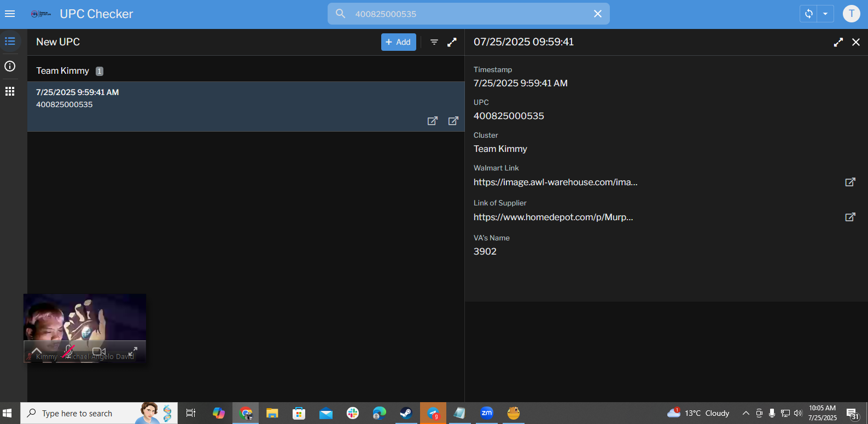Toggle the camera in the video overlay

point(99,351)
